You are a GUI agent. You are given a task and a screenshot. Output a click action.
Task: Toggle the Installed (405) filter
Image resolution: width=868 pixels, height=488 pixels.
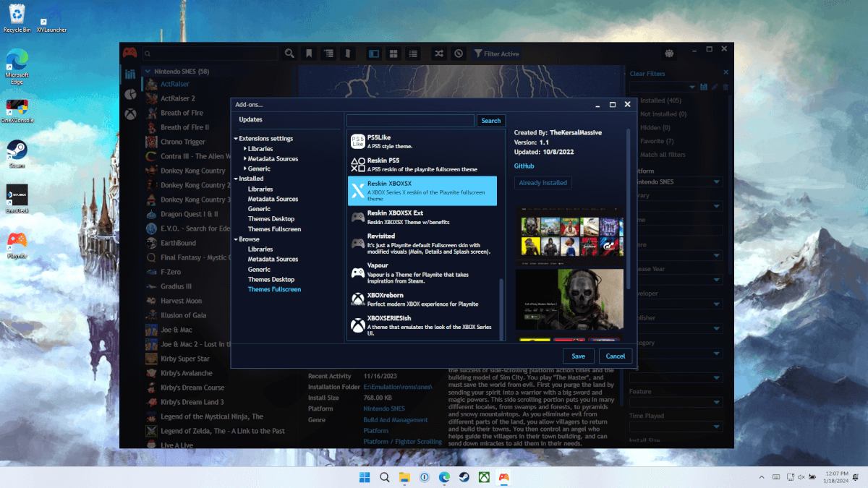[x=661, y=100]
